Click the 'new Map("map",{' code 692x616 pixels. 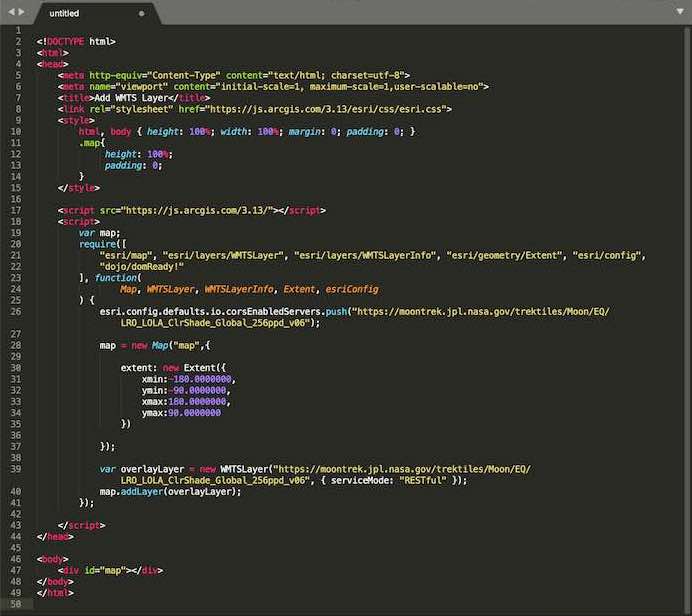tap(170, 346)
